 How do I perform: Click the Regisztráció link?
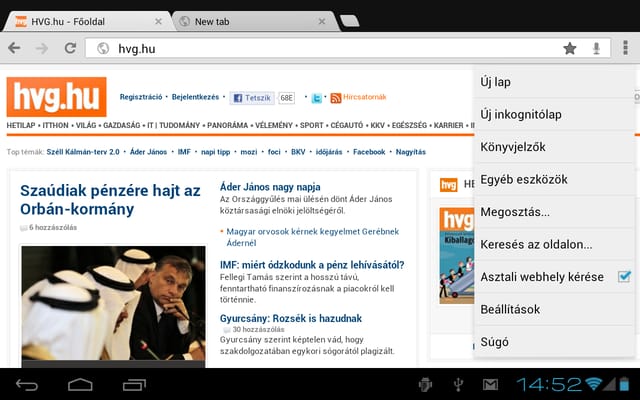pos(141,97)
